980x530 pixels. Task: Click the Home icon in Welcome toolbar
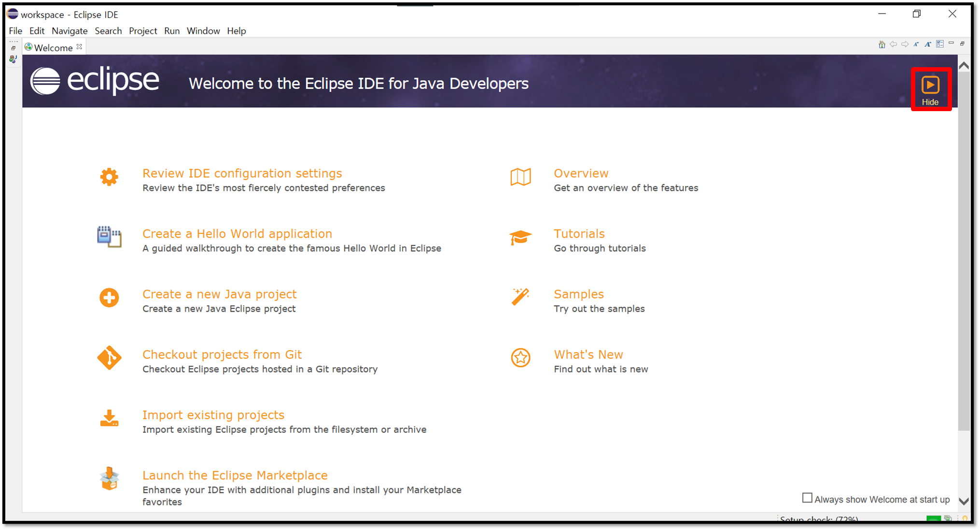pyautogui.click(x=882, y=44)
